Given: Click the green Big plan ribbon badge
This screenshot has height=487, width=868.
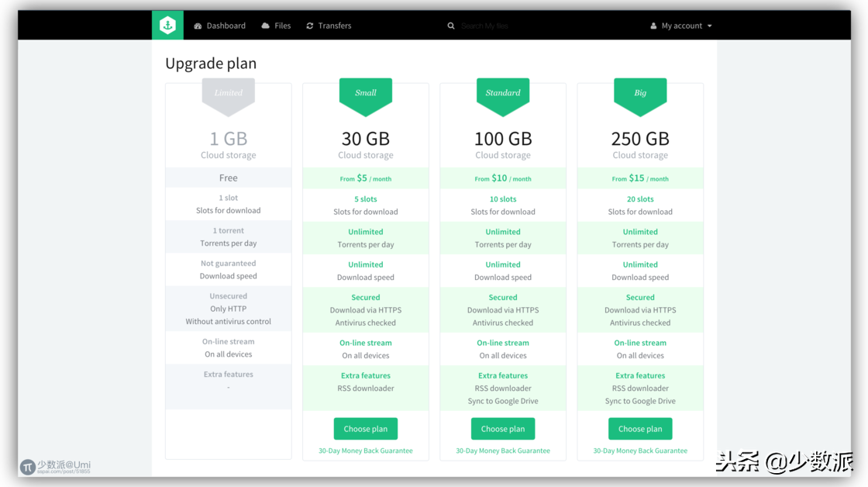Looking at the screenshot, I should point(640,95).
